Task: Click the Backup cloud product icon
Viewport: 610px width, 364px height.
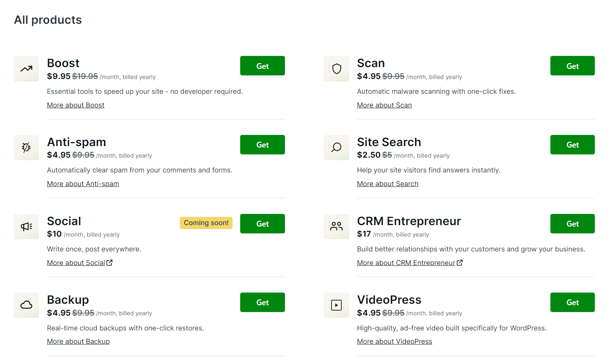Action: pyautogui.click(x=26, y=305)
